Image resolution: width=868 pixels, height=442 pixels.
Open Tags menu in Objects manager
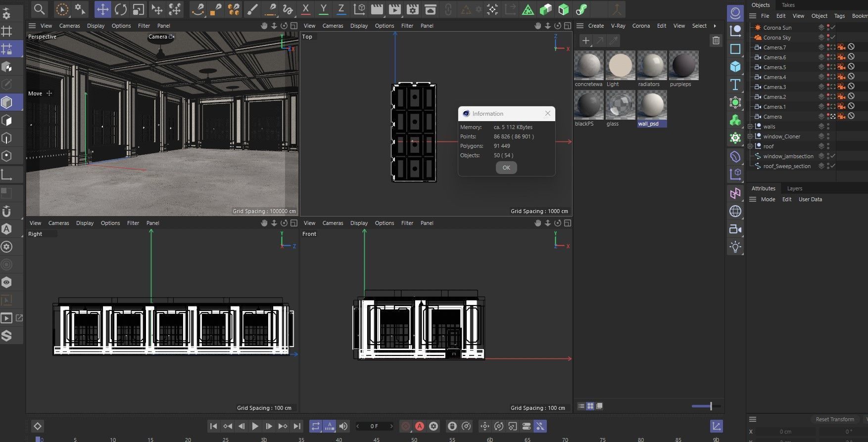839,16
